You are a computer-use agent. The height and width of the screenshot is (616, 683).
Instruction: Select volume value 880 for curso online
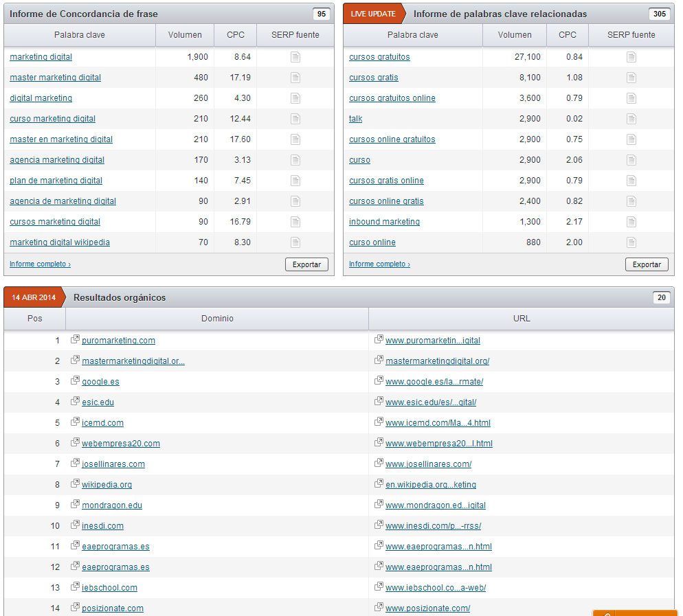point(533,242)
